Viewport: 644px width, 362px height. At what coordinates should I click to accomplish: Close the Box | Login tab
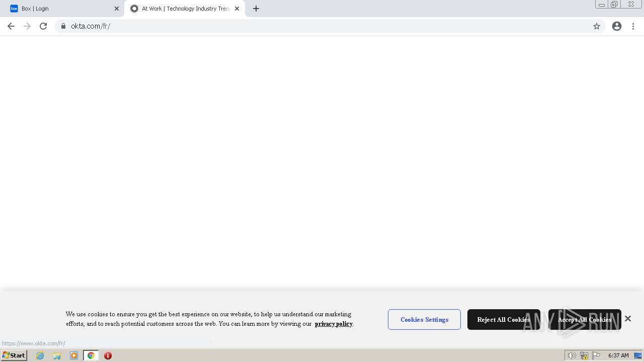[x=117, y=9]
